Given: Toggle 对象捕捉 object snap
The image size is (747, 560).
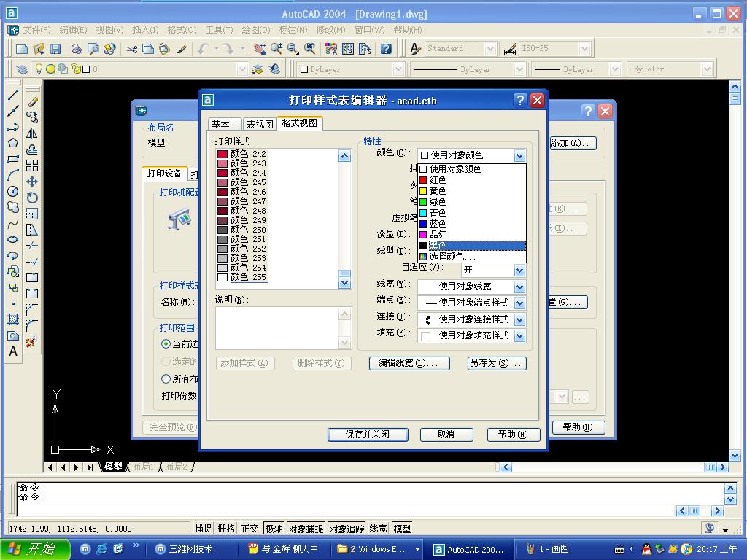Looking at the screenshot, I should click(x=306, y=529).
